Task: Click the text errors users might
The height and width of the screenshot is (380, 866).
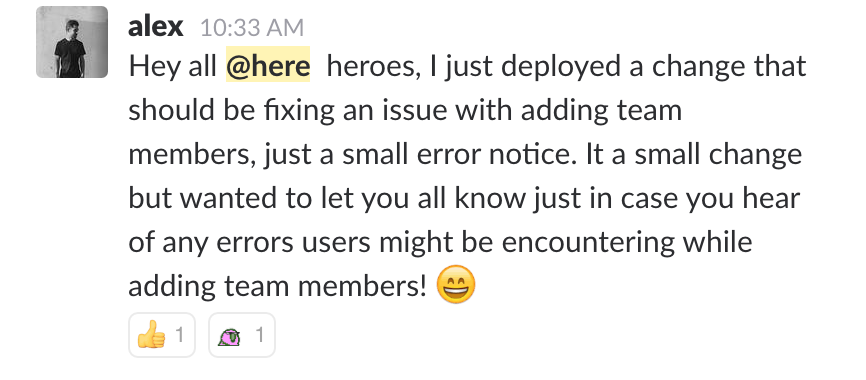Action: click(343, 243)
